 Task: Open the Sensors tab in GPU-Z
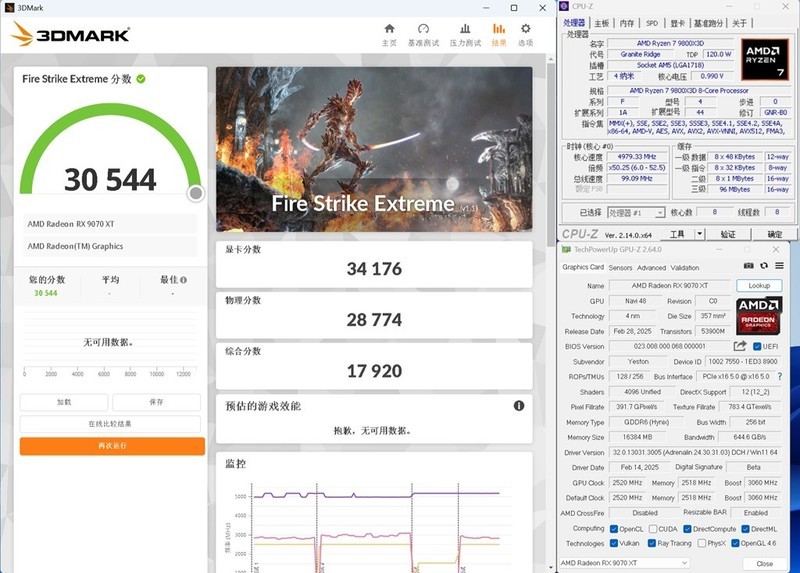coord(620,267)
